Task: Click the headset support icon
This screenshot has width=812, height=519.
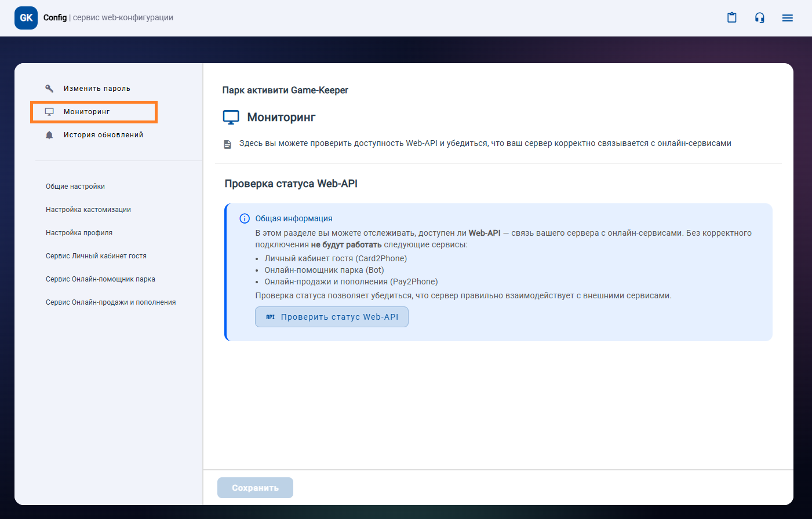Action: point(760,18)
